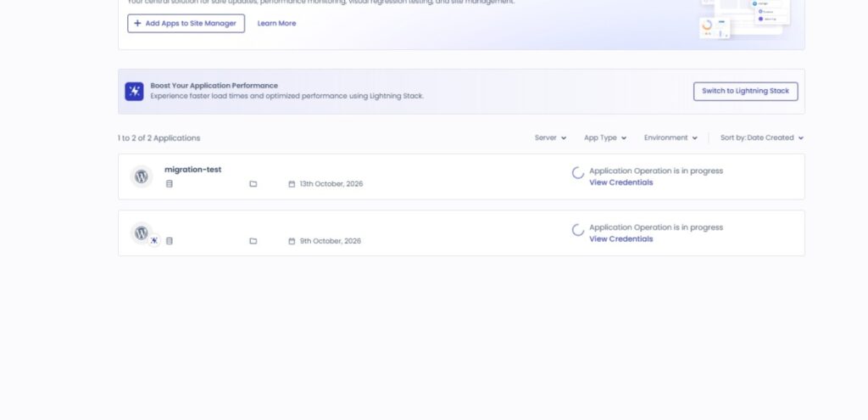The height and width of the screenshot is (420, 868).
Task: Click Switch to Lightning Stack button
Action: 746,92
